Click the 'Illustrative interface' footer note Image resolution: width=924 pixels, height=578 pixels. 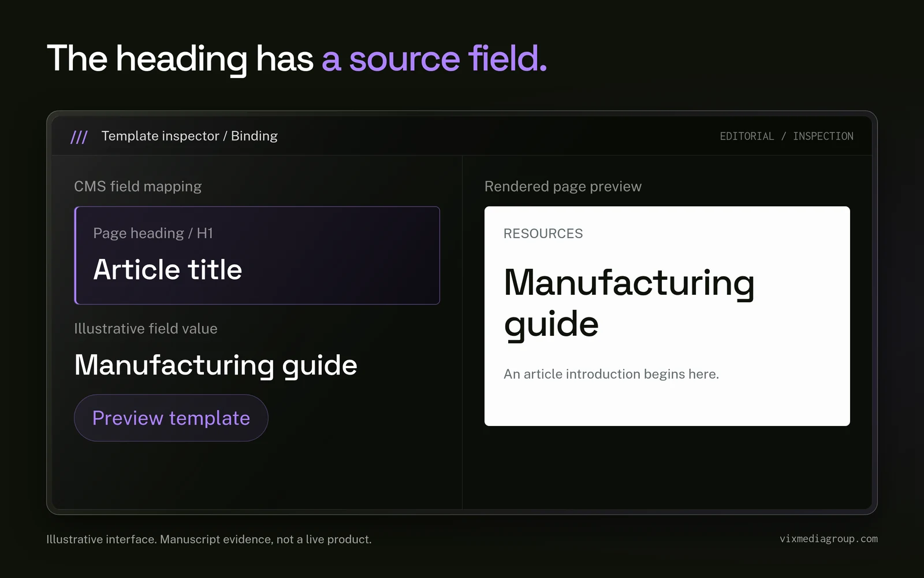[x=209, y=539]
